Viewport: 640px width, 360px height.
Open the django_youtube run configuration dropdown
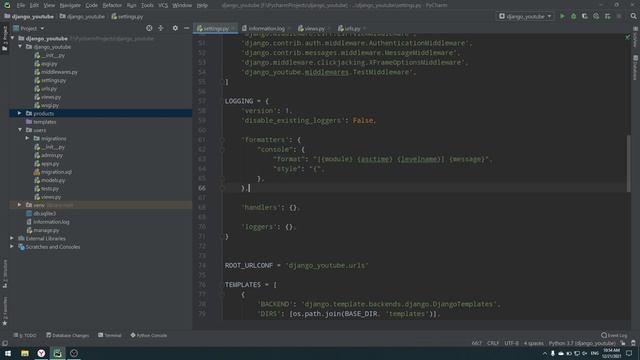[525, 16]
